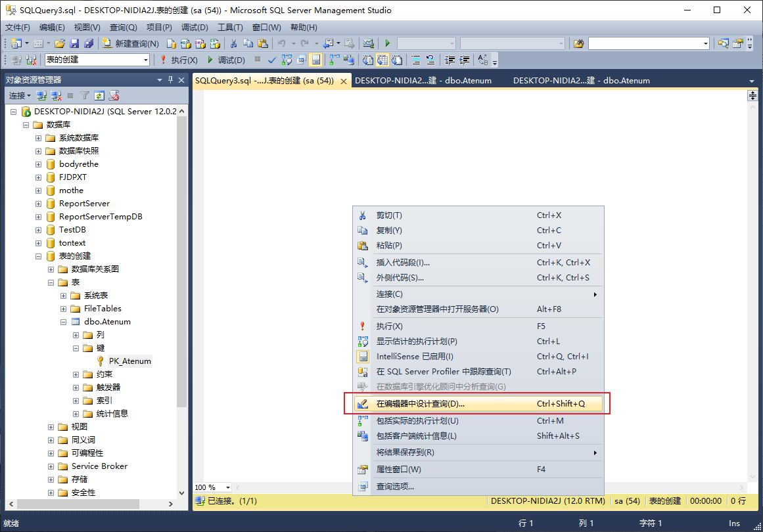The height and width of the screenshot is (532, 763).
Task: Collapse the dbo.Atenum table node
Action: [x=63, y=322]
